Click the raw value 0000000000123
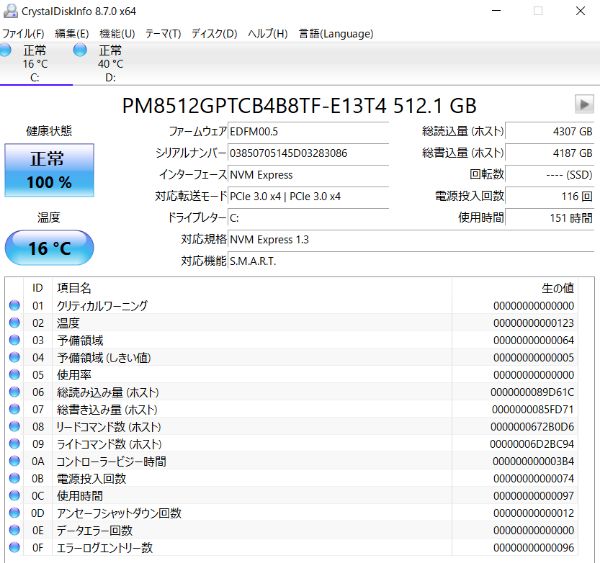Screen dimensions: 600x563 [x=534, y=323]
